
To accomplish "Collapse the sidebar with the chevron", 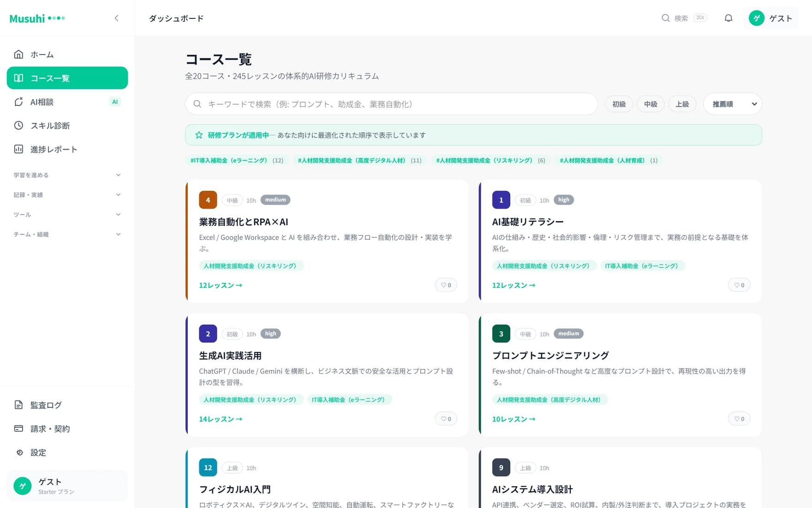I will [117, 18].
